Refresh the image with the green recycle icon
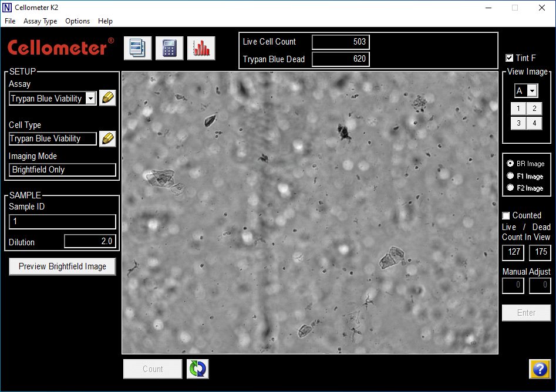 (197, 369)
